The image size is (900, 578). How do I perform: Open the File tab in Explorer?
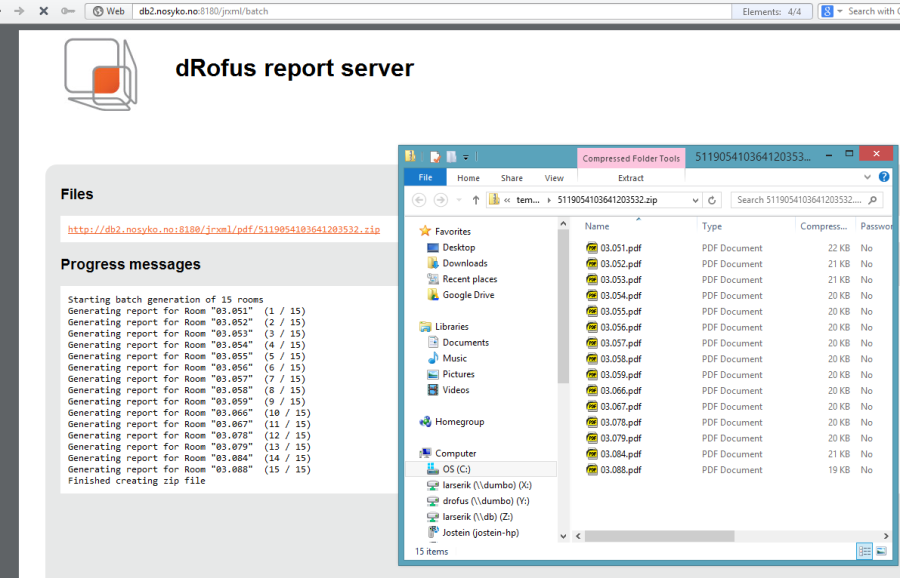(x=425, y=178)
